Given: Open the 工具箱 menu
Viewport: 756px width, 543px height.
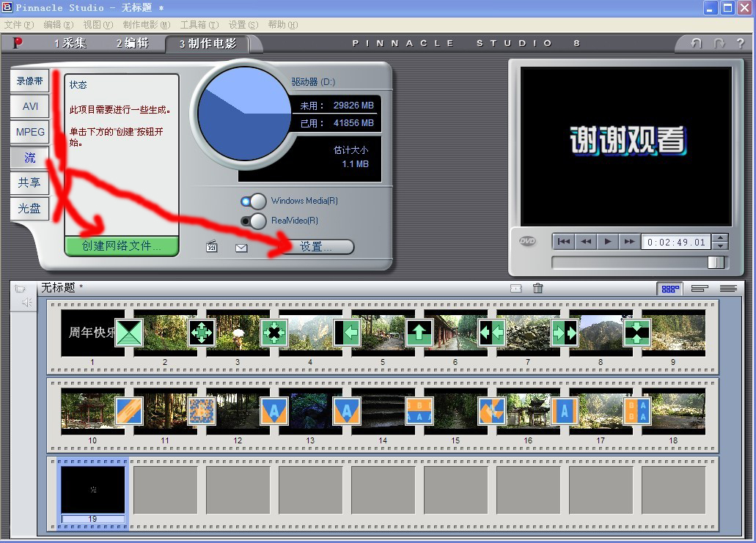Looking at the screenshot, I should tap(198, 24).
